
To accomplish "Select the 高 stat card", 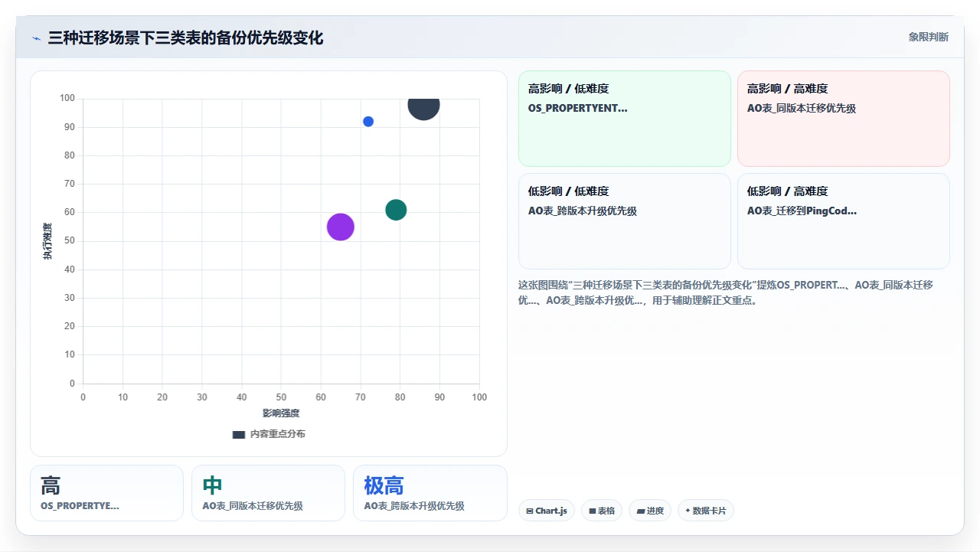I will point(106,493).
